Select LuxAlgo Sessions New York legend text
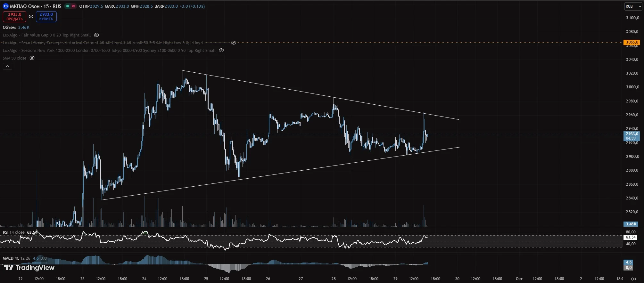 click(109, 50)
